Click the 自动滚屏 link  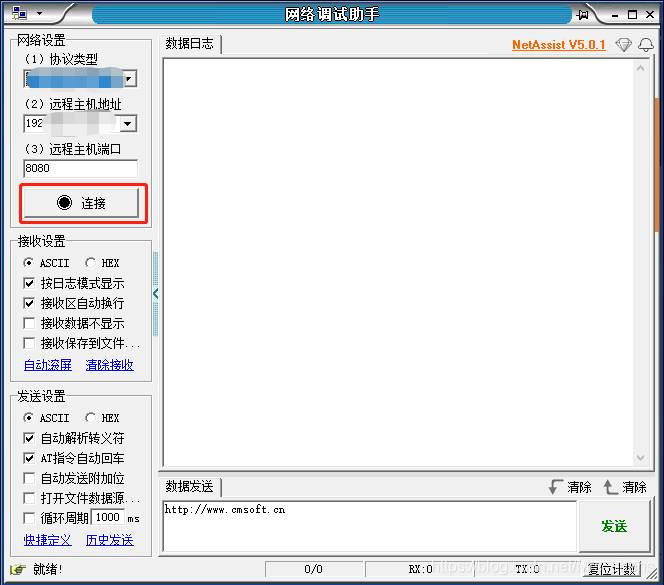tap(48, 365)
